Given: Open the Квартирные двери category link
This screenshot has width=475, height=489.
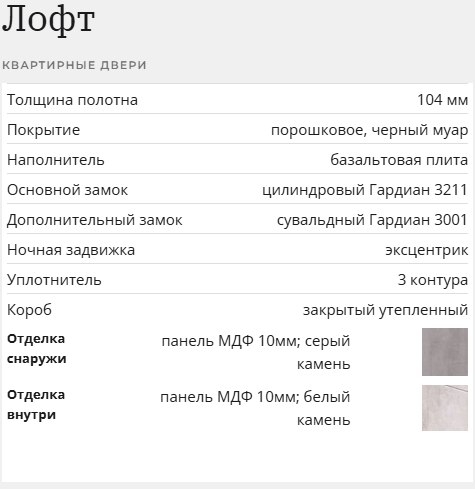Looking at the screenshot, I should pos(74,65).
